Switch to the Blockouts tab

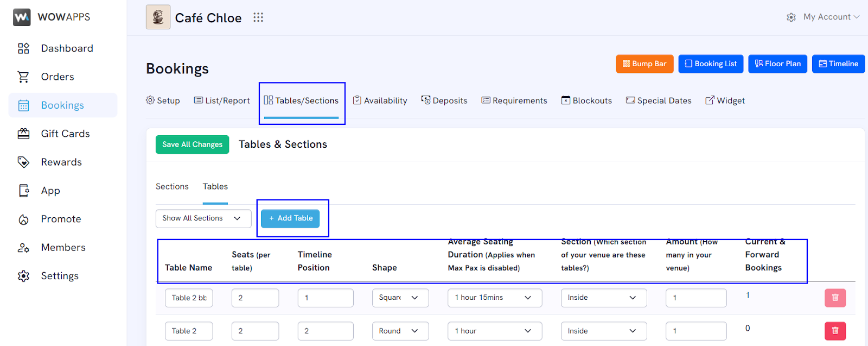[586, 100]
